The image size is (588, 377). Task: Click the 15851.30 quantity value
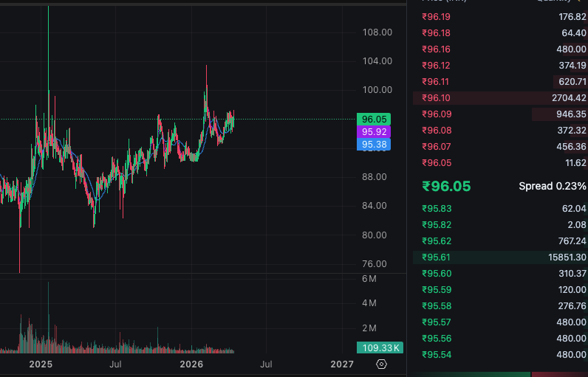pos(567,257)
